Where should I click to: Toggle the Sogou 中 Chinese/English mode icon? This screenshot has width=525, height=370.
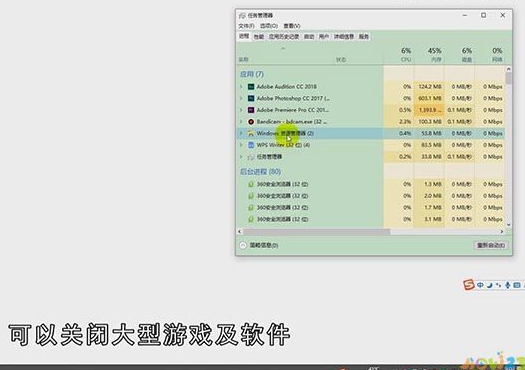click(480, 285)
